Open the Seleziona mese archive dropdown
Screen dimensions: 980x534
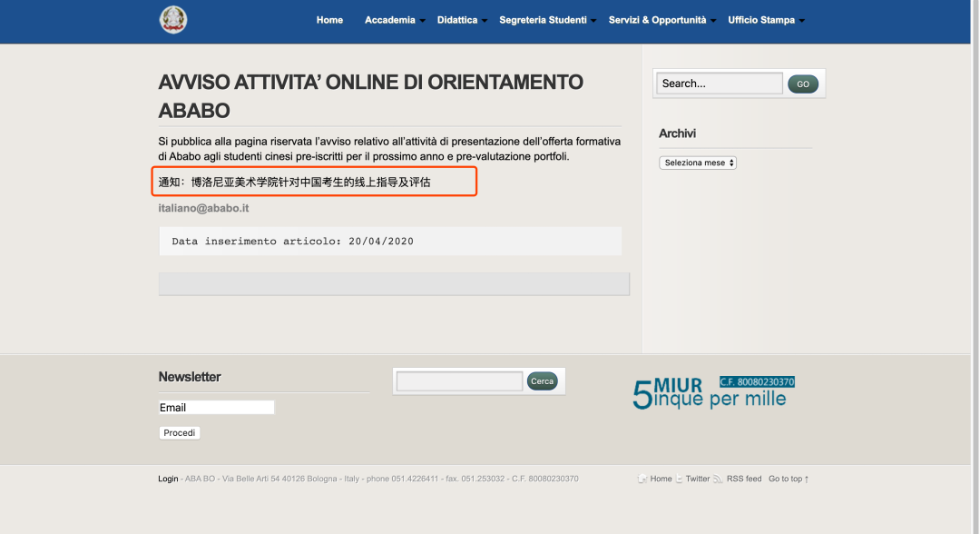pyautogui.click(x=698, y=163)
